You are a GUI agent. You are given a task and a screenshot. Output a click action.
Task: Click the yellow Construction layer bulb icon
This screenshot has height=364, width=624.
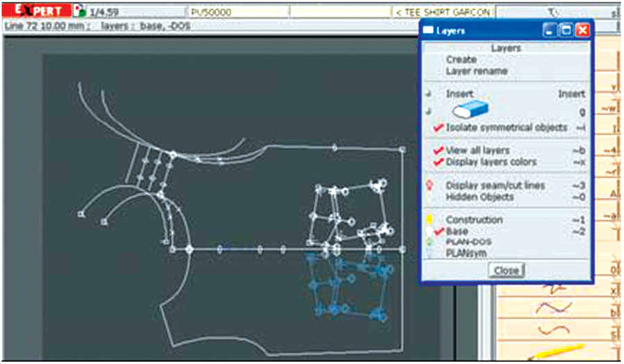(x=429, y=220)
